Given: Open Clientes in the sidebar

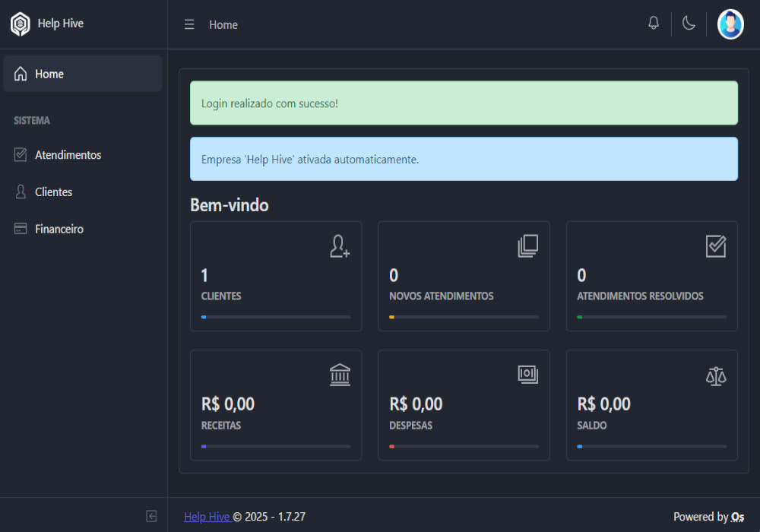Looking at the screenshot, I should [x=53, y=192].
